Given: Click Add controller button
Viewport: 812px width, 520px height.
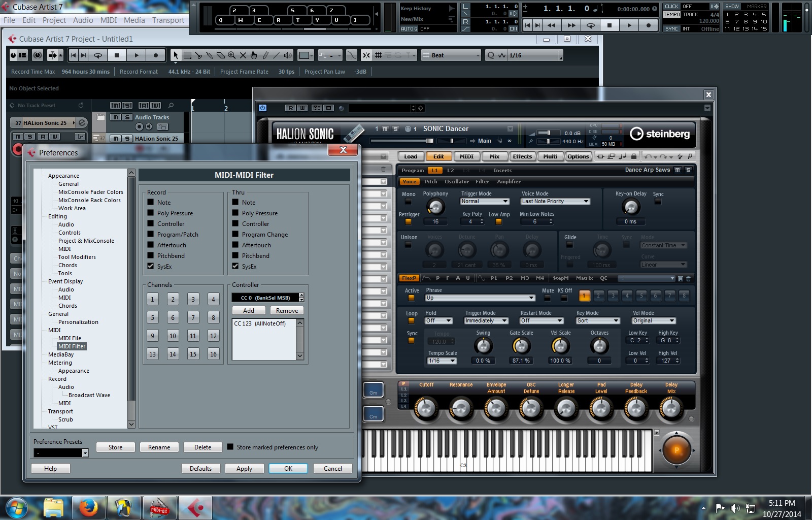Looking at the screenshot, I should click(249, 310).
